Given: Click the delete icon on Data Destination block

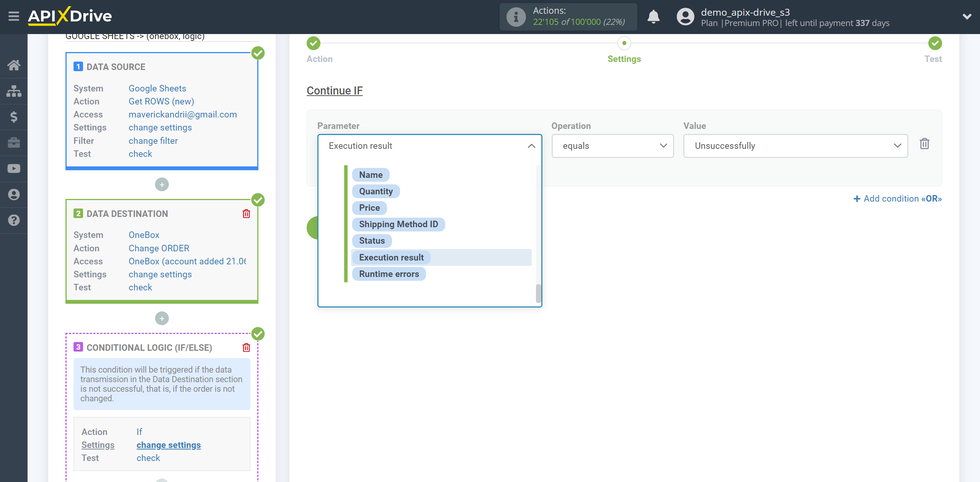Looking at the screenshot, I should coord(246,213).
